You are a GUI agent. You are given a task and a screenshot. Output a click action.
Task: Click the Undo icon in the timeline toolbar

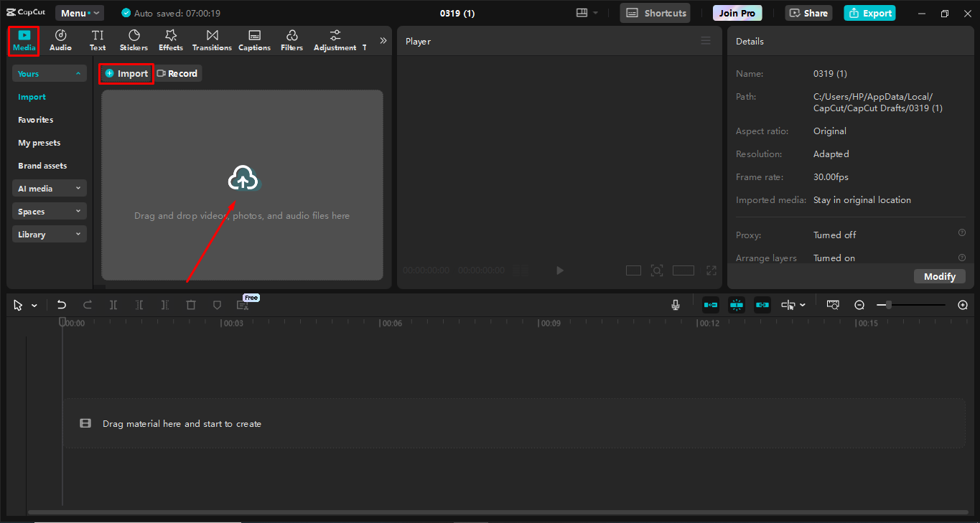tap(61, 304)
